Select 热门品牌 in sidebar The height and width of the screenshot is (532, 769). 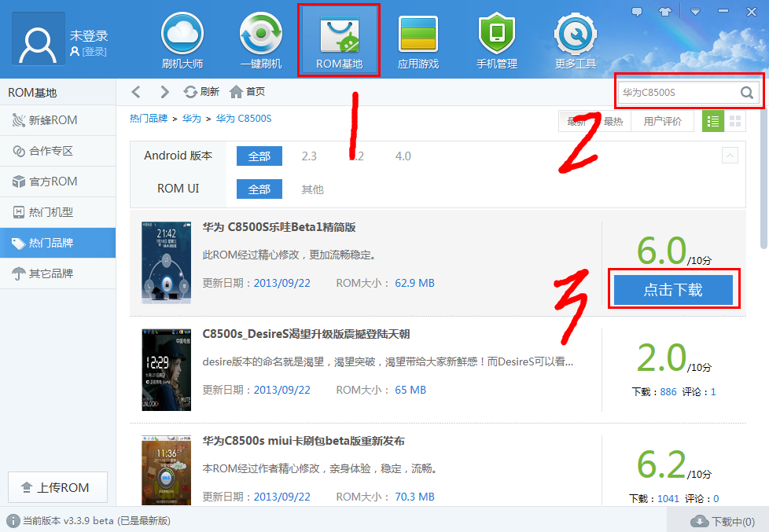(x=58, y=243)
